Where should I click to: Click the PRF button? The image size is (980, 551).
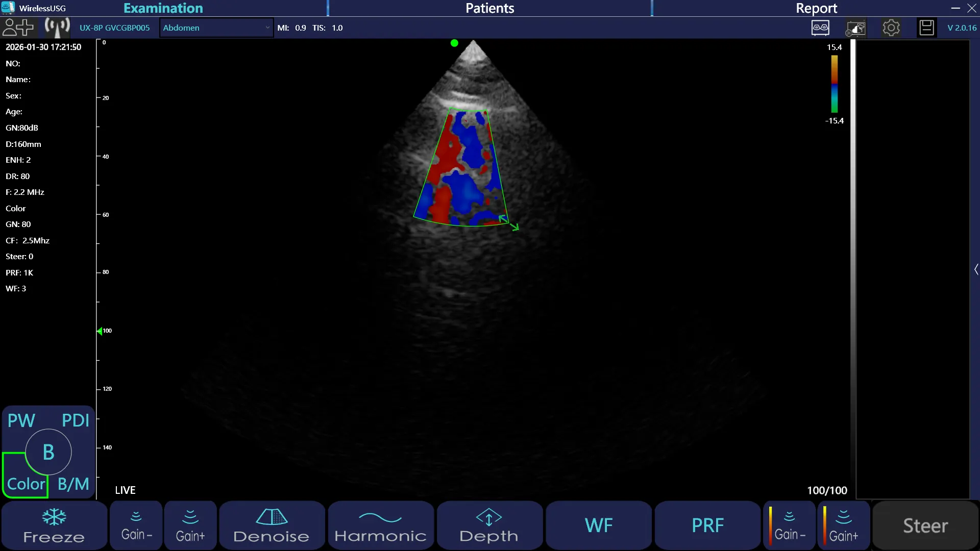point(707,525)
